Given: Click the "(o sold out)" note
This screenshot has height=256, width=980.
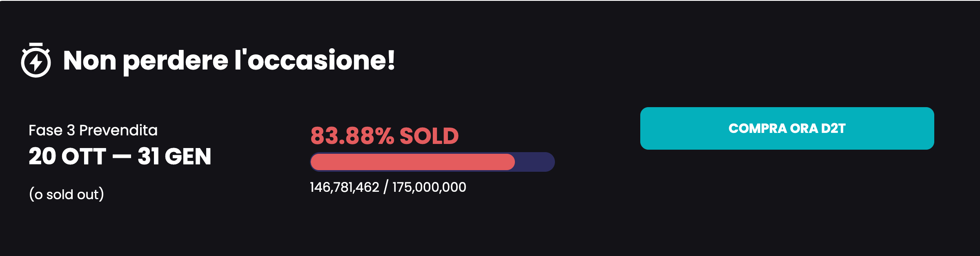Looking at the screenshot, I should click(67, 194).
